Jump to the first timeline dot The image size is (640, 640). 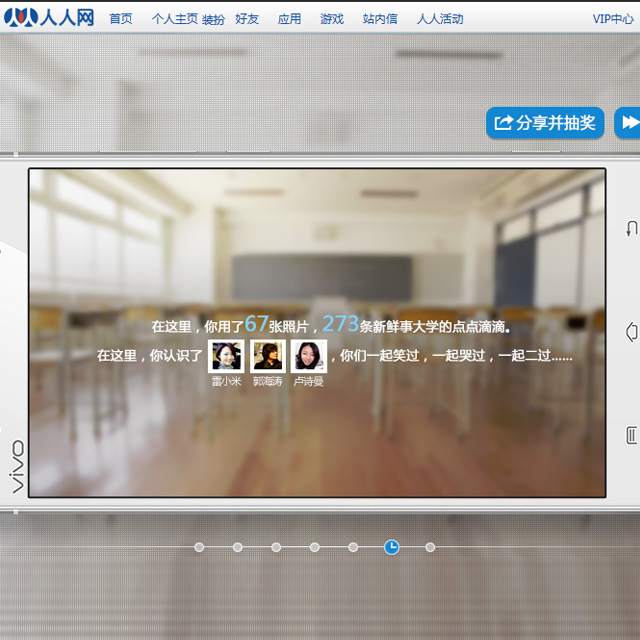[199, 547]
